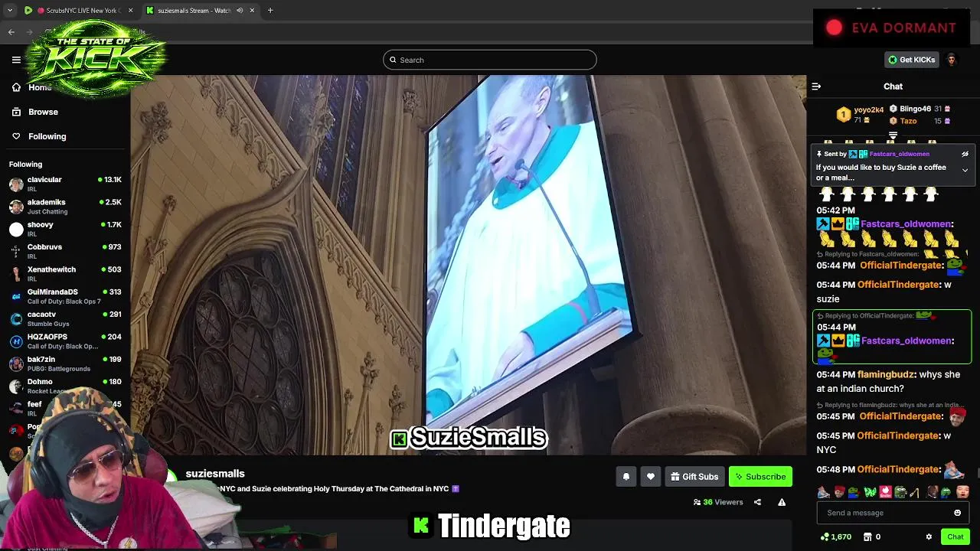Click the browser back arrow
Image resolution: width=980 pixels, height=551 pixels.
[x=11, y=32]
